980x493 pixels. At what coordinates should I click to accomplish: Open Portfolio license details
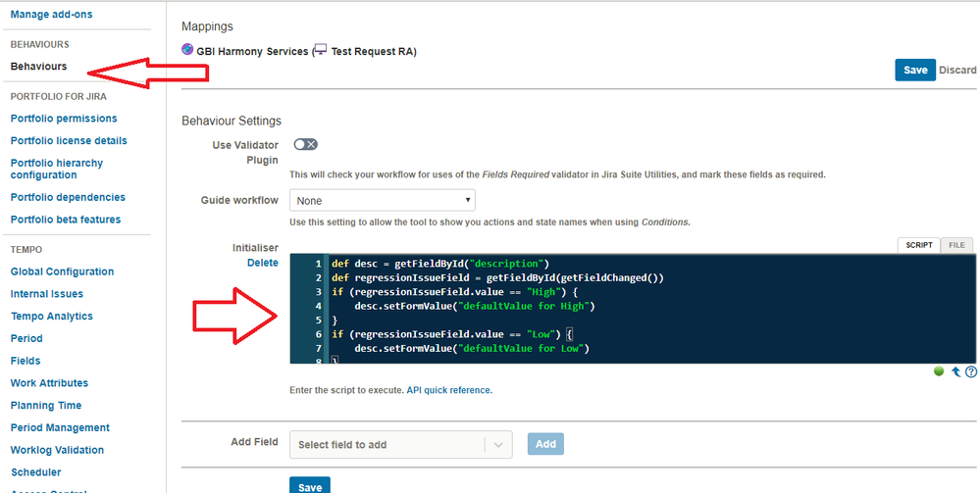coord(69,140)
